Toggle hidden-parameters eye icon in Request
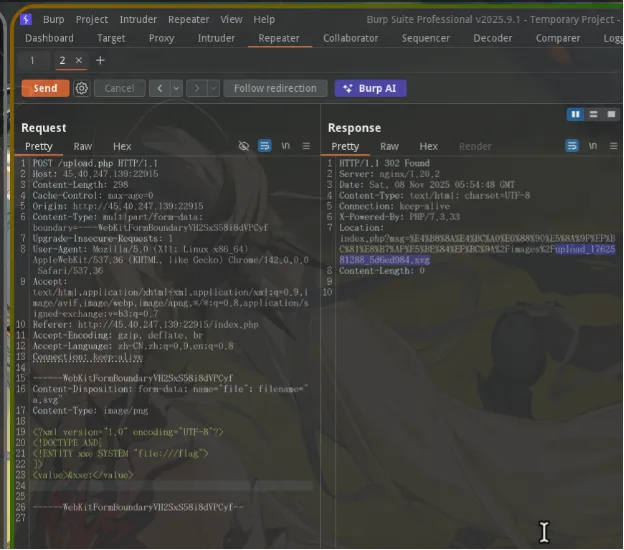This screenshot has width=624, height=550. [x=244, y=146]
